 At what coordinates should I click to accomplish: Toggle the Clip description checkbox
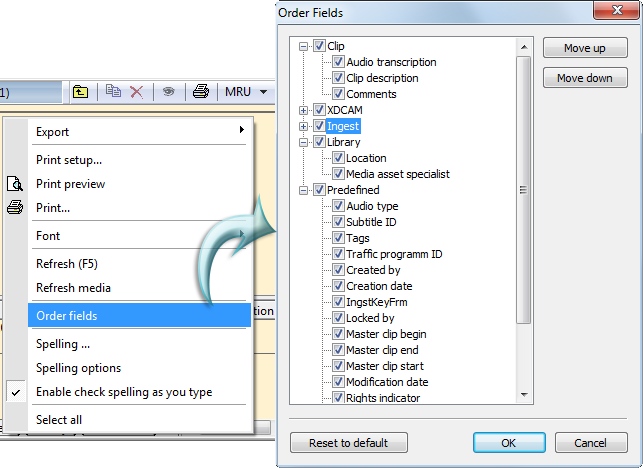[x=338, y=78]
